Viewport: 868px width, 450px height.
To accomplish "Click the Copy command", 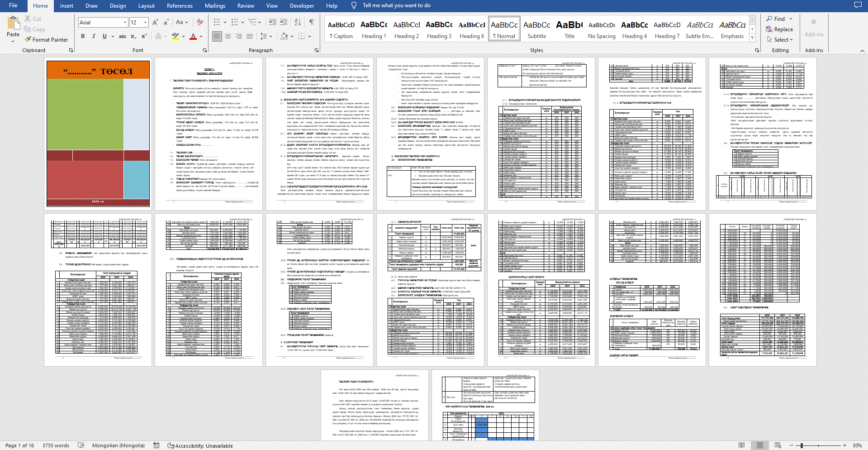I will click(35, 29).
